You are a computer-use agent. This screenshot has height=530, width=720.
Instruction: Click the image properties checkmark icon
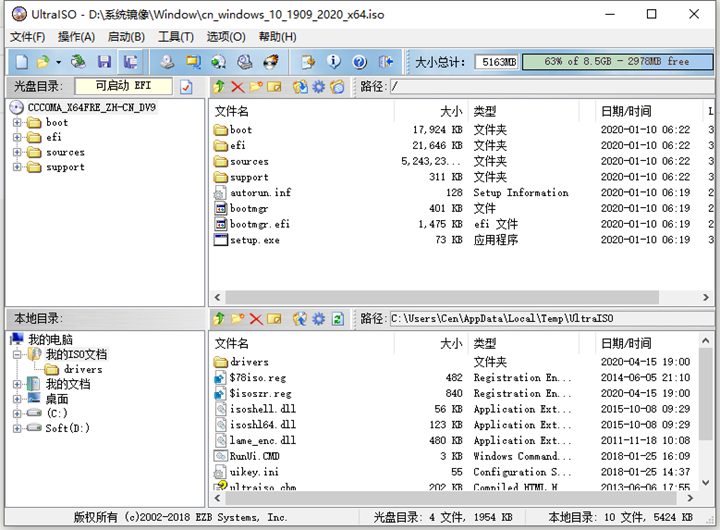(x=186, y=87)
